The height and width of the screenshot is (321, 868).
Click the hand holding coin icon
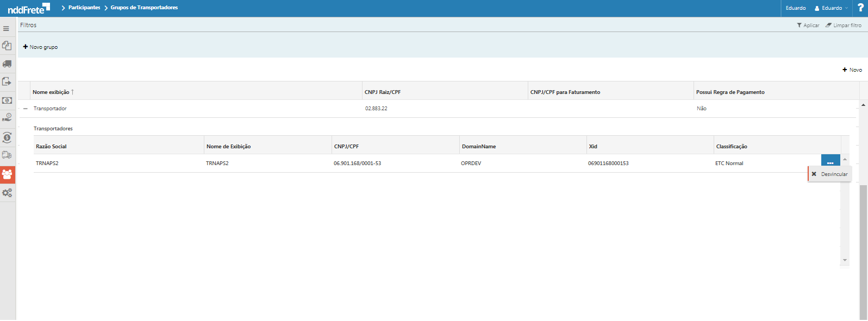[x=7, y=118]
